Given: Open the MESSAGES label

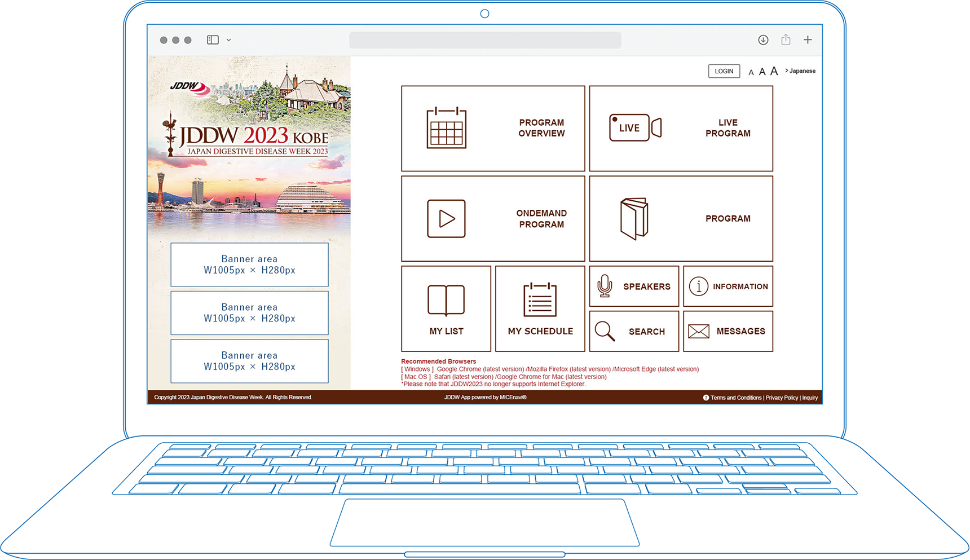Looking at the screenshot, I should click(740, 331).
